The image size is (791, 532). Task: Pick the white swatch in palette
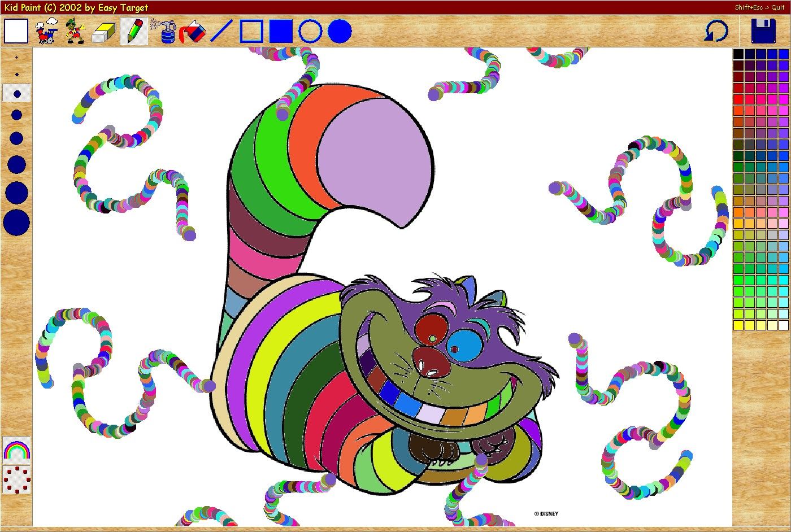click(783, 325)
